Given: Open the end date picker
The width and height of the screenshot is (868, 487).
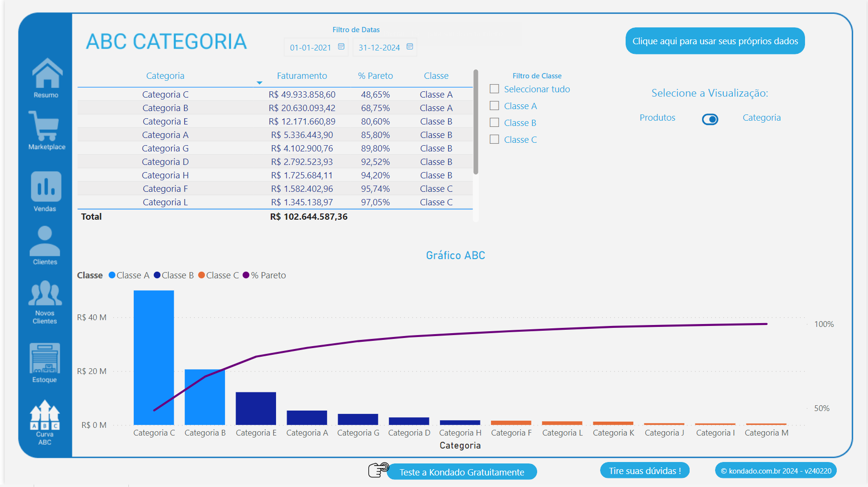Looking at the screenshot, I should click(410, 47).
